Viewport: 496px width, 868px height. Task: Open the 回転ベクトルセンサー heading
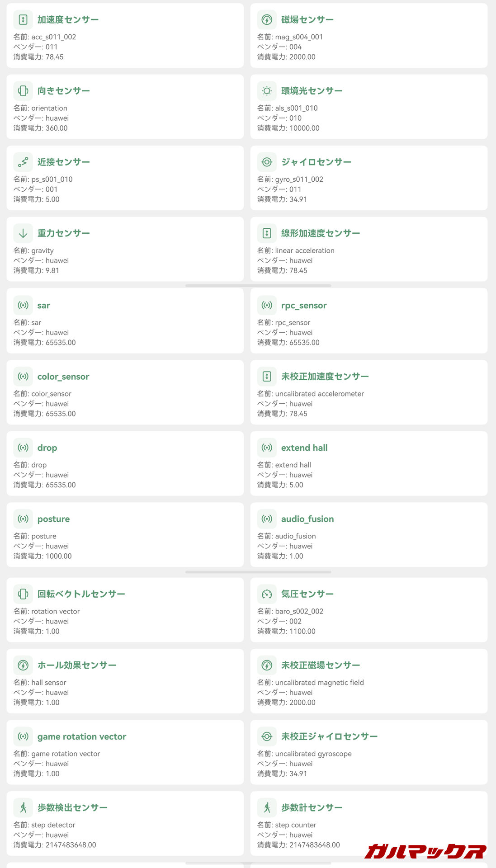tap(81, 594)
